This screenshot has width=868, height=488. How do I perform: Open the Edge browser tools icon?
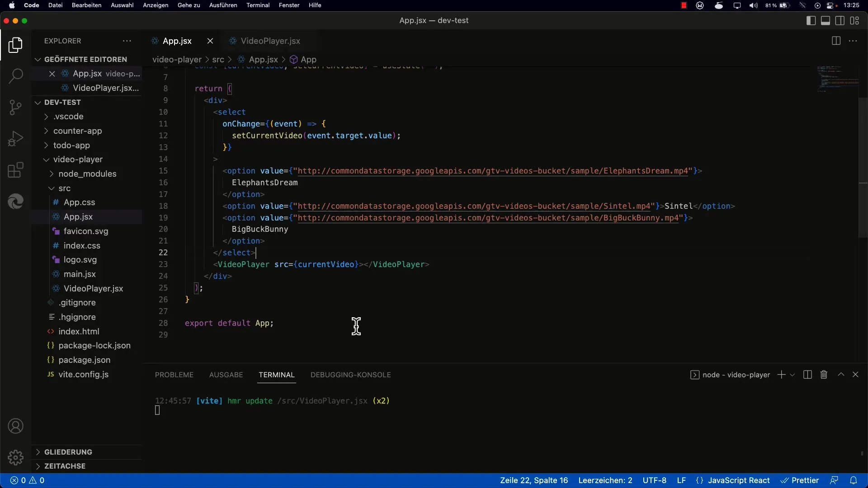click(15, 201)
